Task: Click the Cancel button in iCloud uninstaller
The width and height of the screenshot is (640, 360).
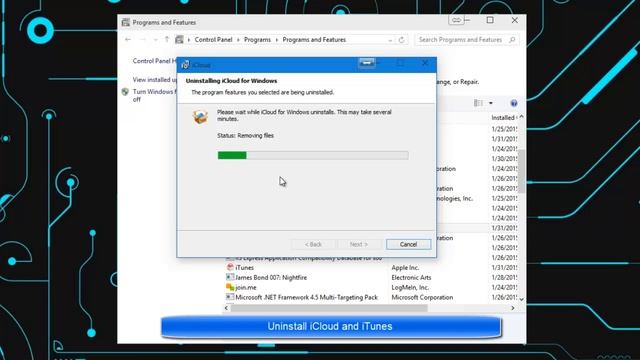Action: (x=408, y=244)
